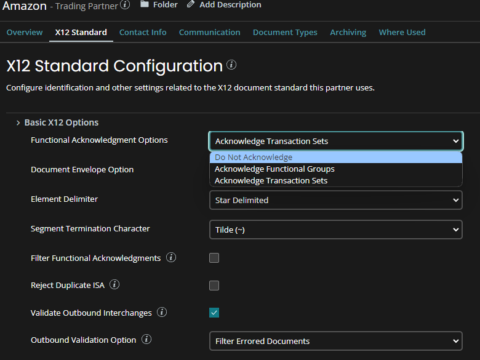Click info icon for Reject Duplicate ISA
Screen dimensions: 480x360
click(114, 285)
